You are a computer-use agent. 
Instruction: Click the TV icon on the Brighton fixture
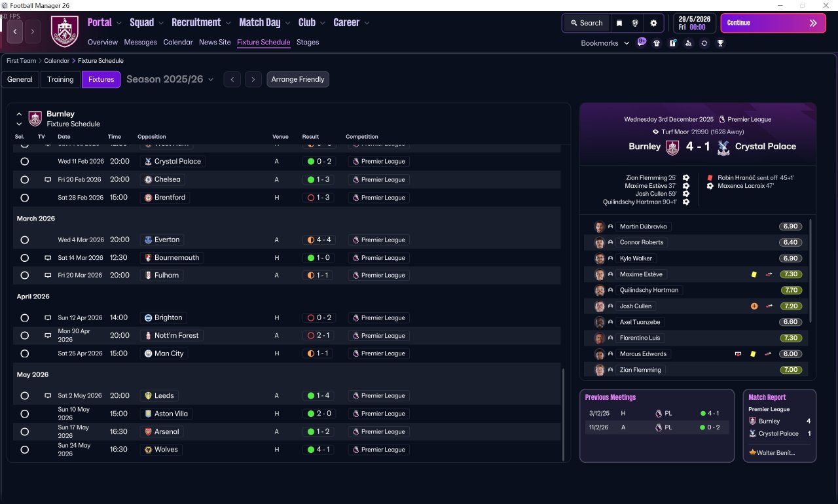(x=48, y=317)
